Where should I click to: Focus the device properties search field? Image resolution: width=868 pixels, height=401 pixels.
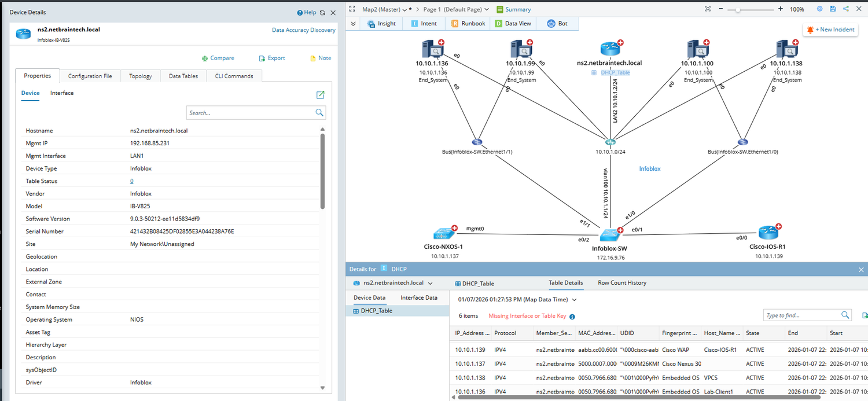coord(250,113)
